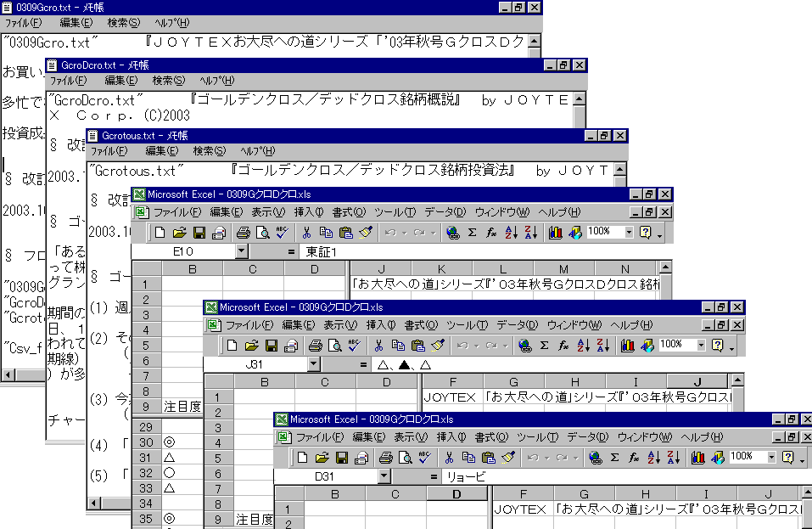
Task: Click AutoSum sigma icon in the E10 Excel window
Action: coord(473,233)
